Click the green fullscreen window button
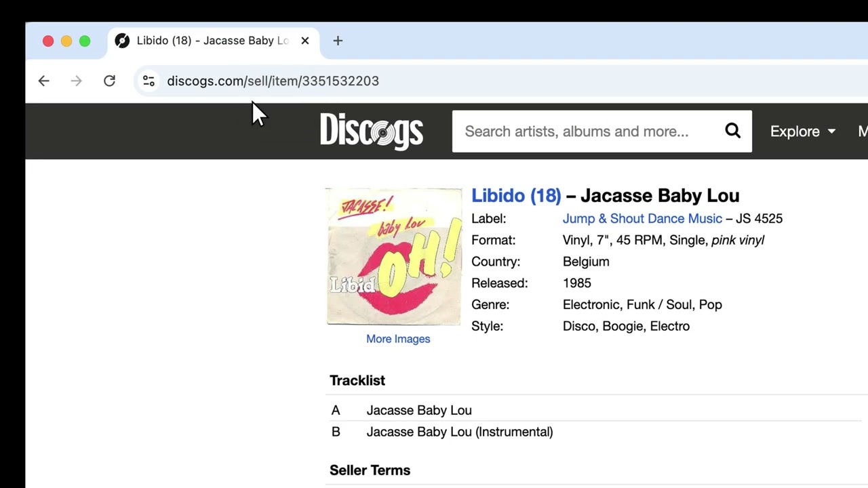 (x=85, y=41)
